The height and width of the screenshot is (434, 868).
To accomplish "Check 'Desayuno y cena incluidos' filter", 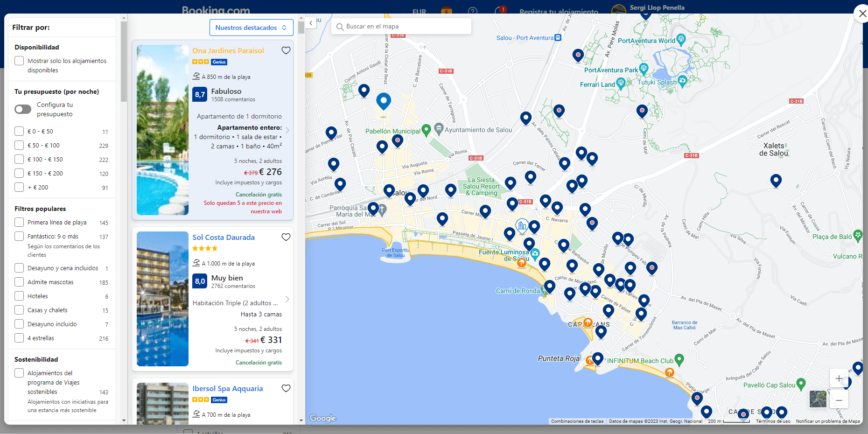I will pos(19,268).
